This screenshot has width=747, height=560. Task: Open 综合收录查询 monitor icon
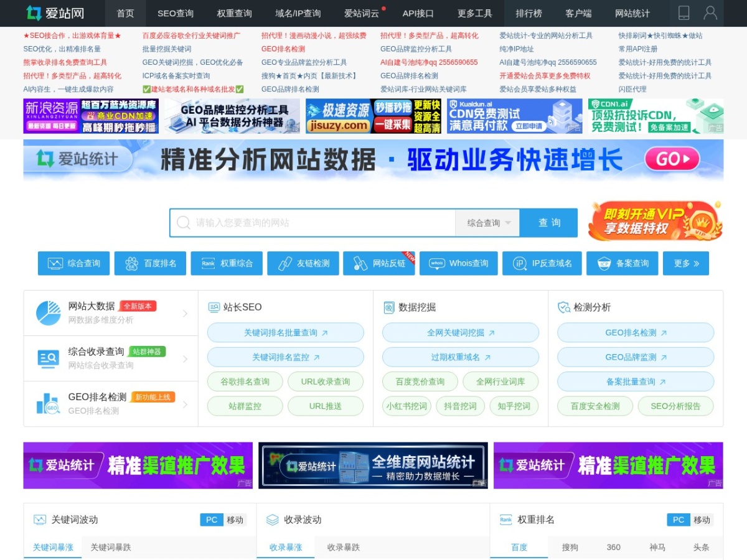click(48, 358)
